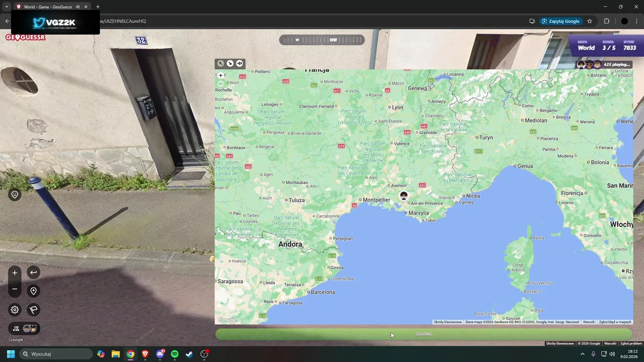Viewport: 644px width, 362px height.
Task: Click the Mediolan label on the map
Action: pos(536,121)
